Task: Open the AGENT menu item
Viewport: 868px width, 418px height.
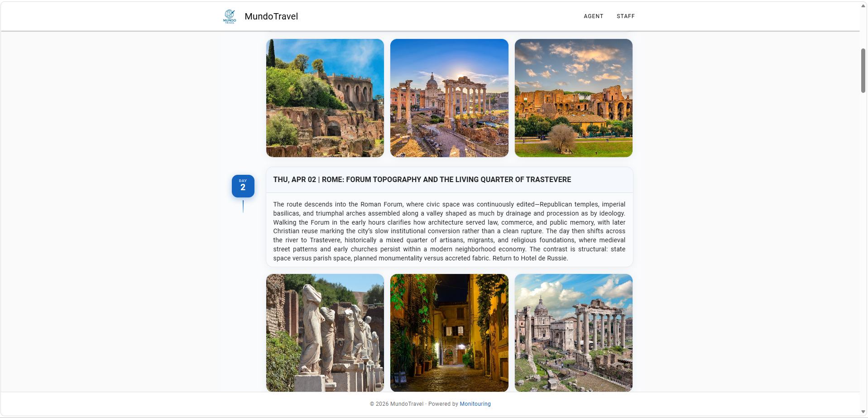Action: (593, 16)
